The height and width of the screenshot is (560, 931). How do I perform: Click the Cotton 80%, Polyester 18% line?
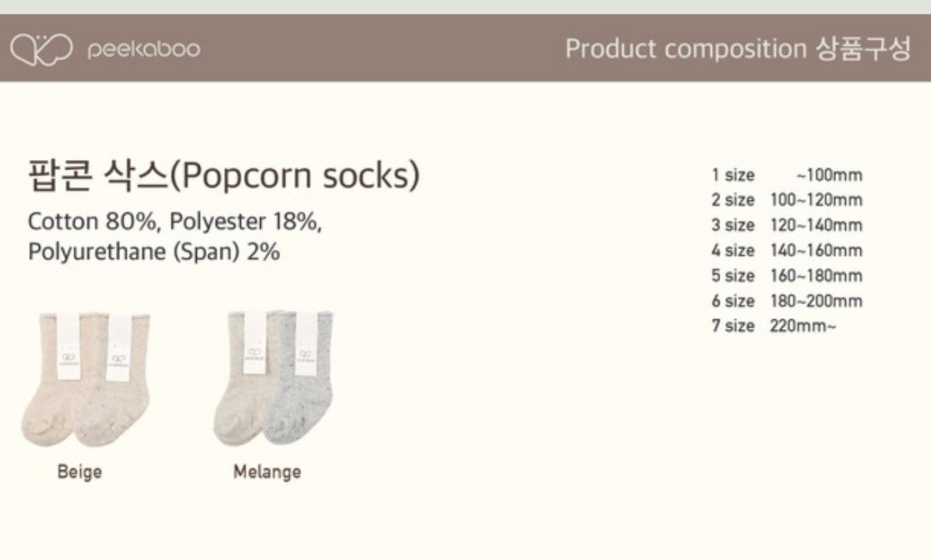point(175,222)
